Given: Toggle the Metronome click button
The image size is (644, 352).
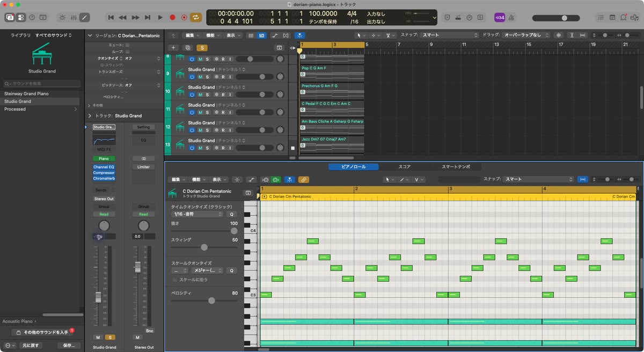Looking at the screenshot, I should coord(510,17).
